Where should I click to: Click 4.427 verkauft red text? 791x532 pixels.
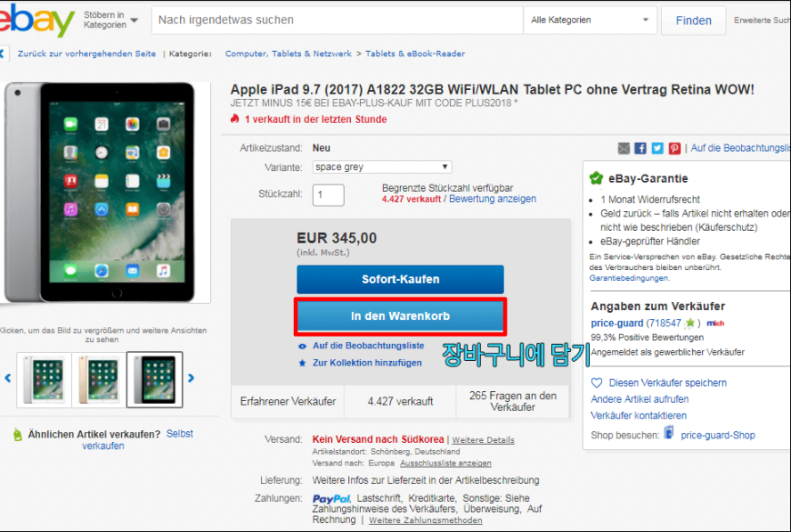[x=411, y=199]
